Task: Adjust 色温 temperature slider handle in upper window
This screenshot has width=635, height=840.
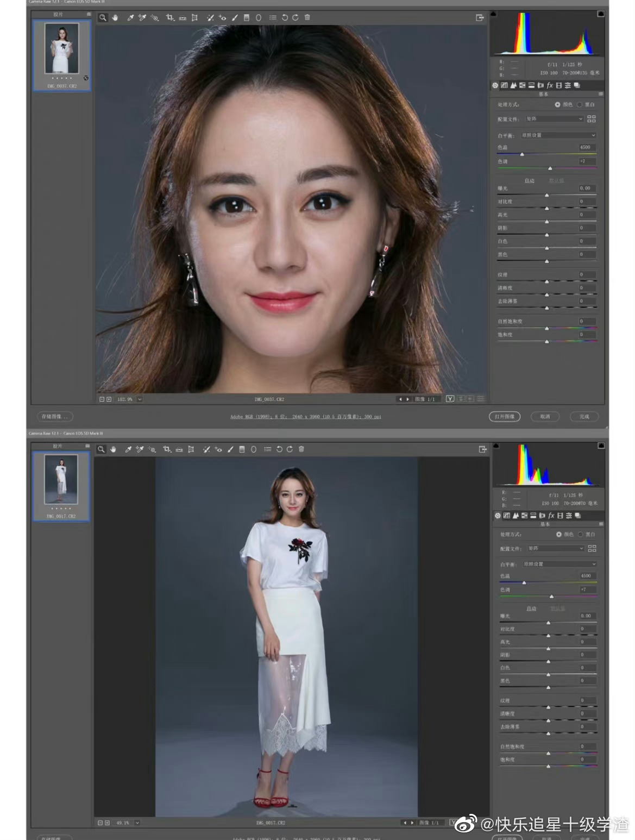Action: (x=522, y=154)
